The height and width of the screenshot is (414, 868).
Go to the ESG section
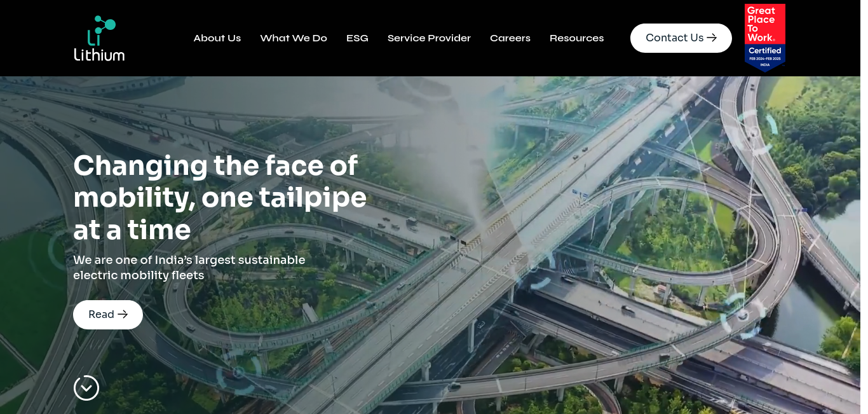357,38
